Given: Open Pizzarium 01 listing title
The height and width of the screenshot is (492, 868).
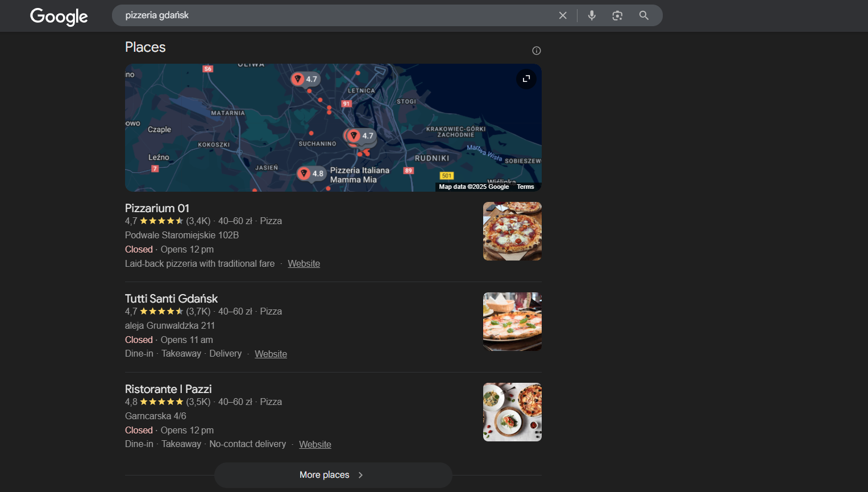Looking at the screenshot, I should click(x=157, y=208).
